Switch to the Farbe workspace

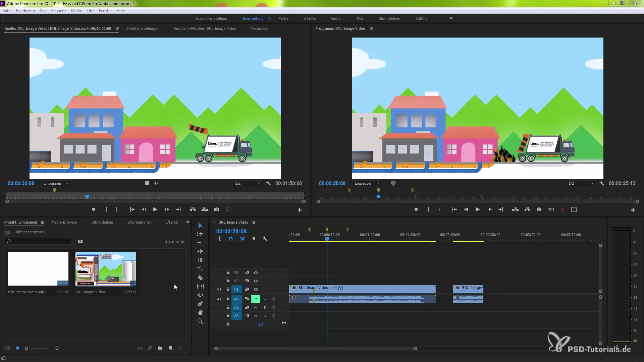coord(283,18)
